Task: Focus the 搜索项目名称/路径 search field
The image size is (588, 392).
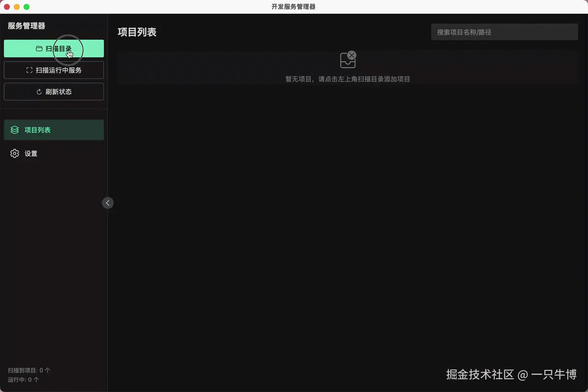Action: [x=504, y=32]
